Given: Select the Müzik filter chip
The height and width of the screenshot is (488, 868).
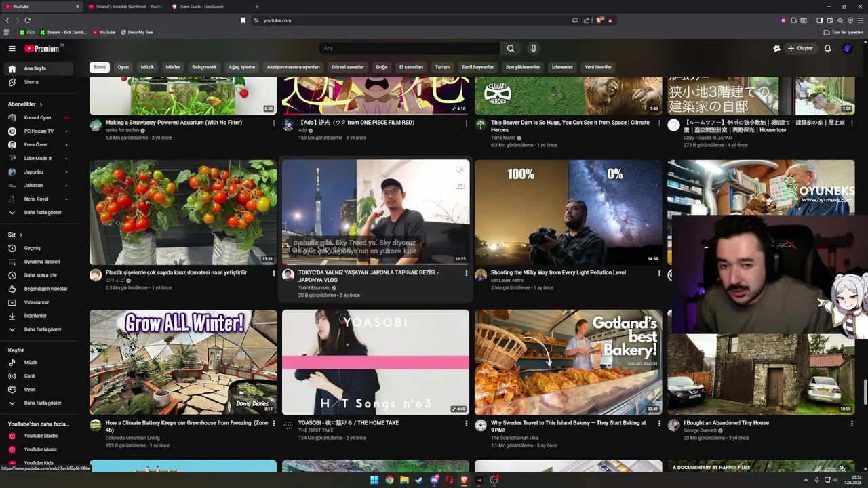Looking at the screenshot, I should (147, 67).
